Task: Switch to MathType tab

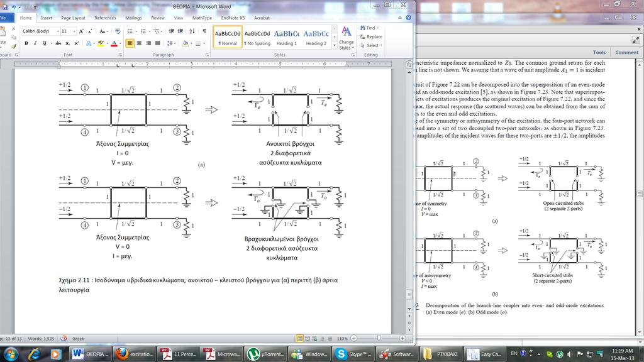Action: 202,18
